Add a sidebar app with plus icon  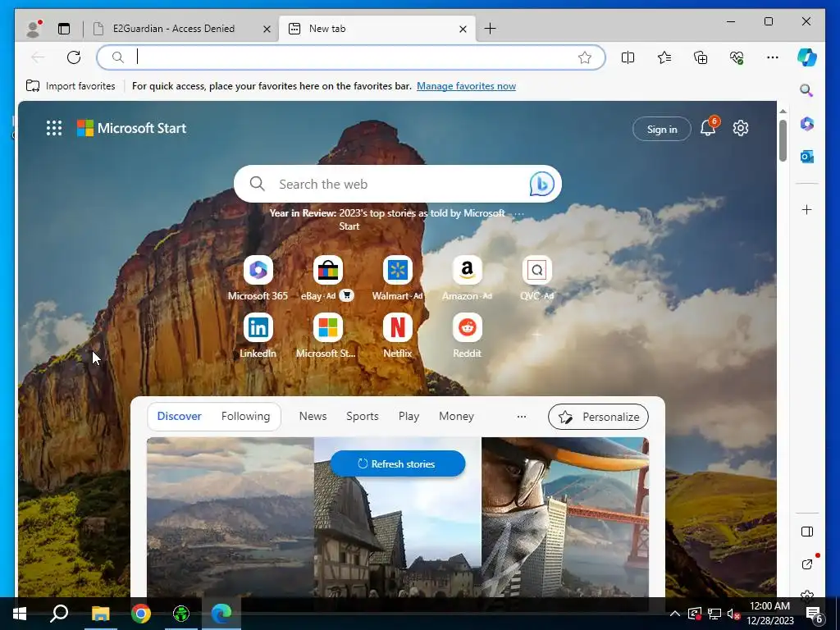coord(807,209)
